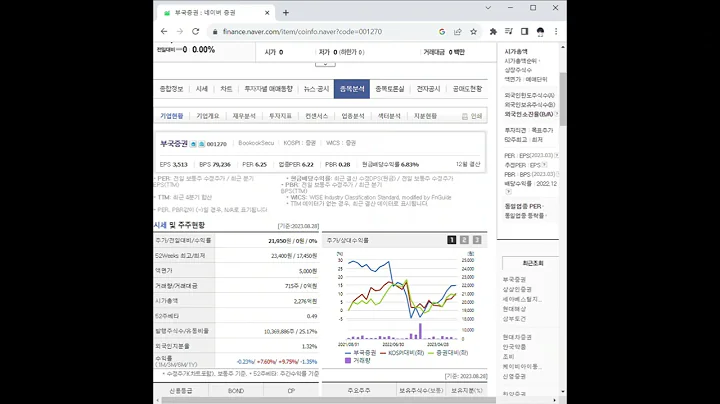
Task: Click the Google icon in address bar
Action: (x=442, y=32)
